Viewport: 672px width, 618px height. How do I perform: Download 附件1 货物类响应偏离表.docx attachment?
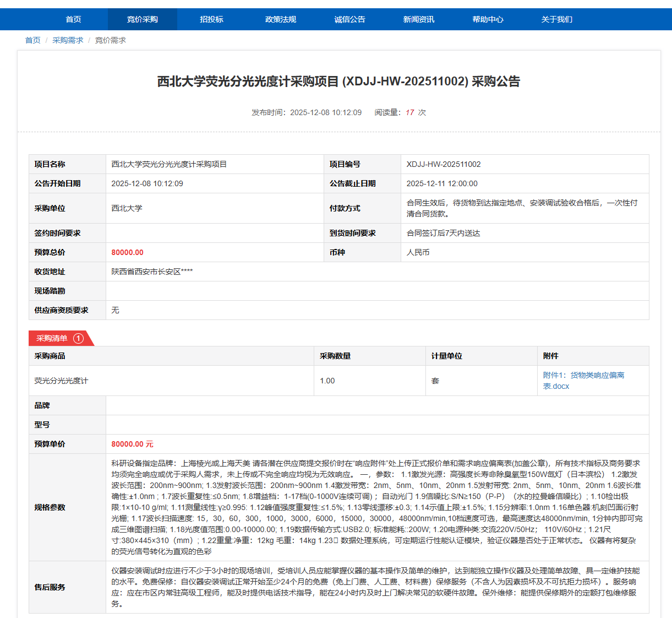tap(583, 381)
